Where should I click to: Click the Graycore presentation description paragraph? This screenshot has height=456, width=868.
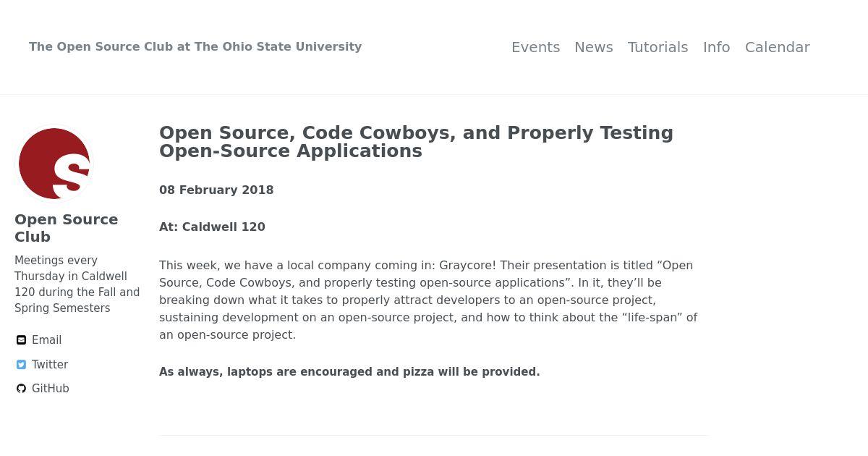pos(428,300)
